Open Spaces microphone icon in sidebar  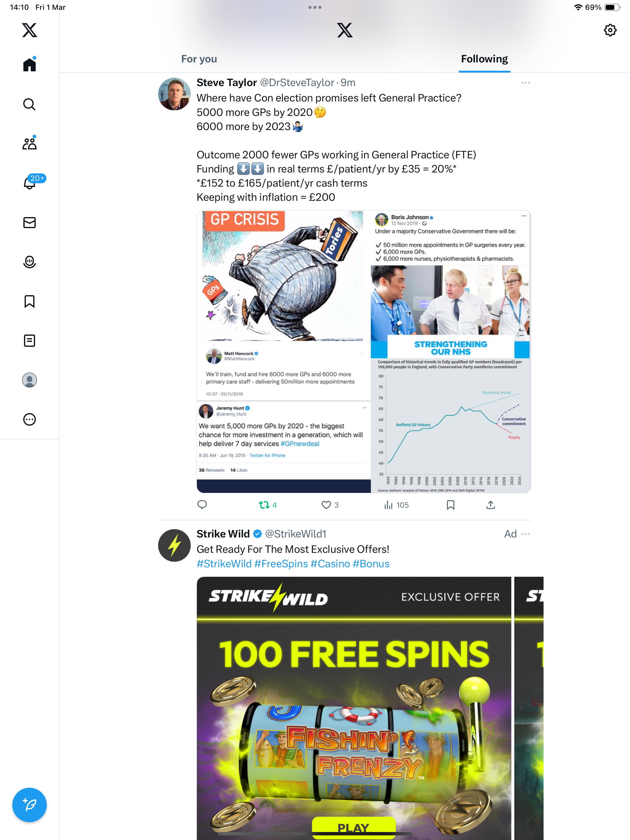[29, 262]
